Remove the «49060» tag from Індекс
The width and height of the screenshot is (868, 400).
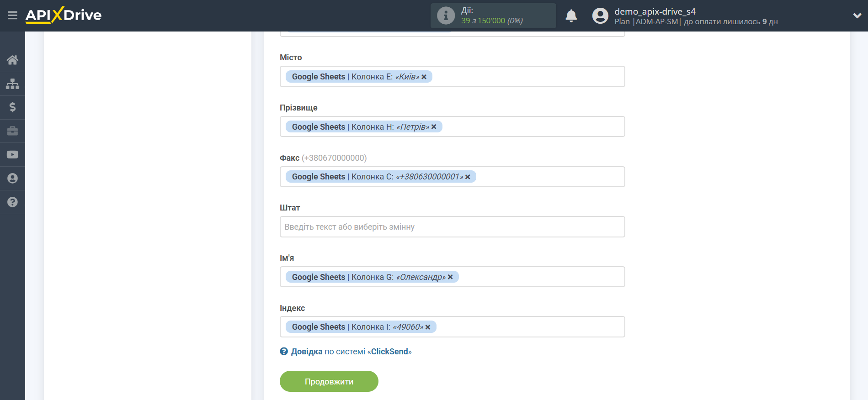tap(428, 327)
